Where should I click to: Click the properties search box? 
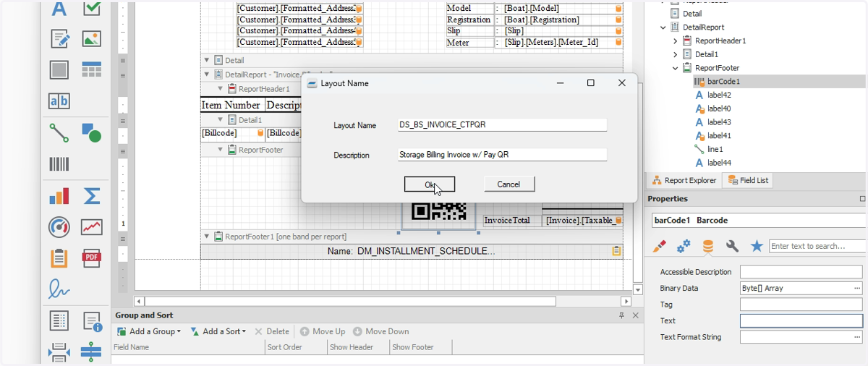click(817, 247)
